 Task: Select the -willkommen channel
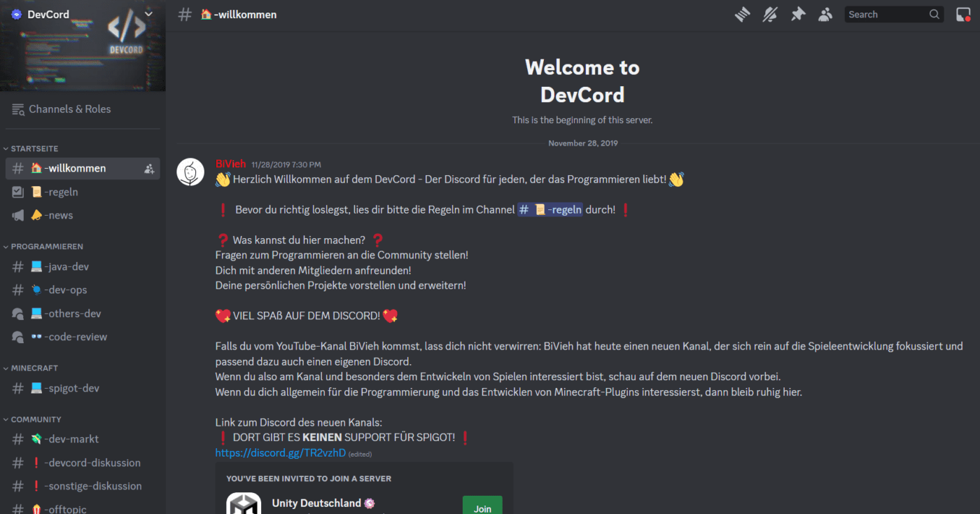coord(83,168)
